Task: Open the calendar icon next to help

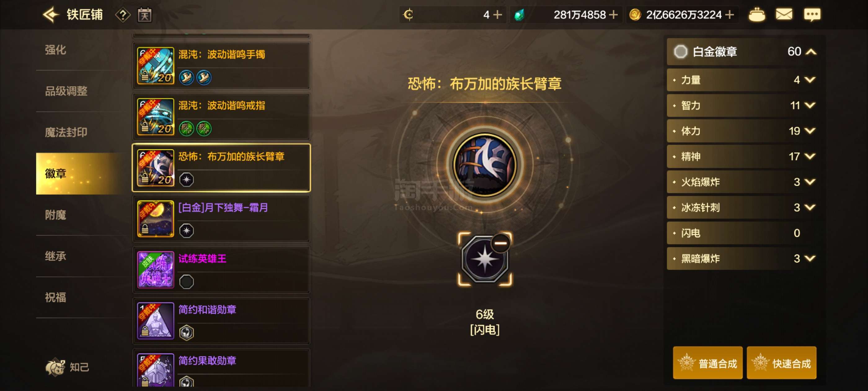Action: click(144, 15)
